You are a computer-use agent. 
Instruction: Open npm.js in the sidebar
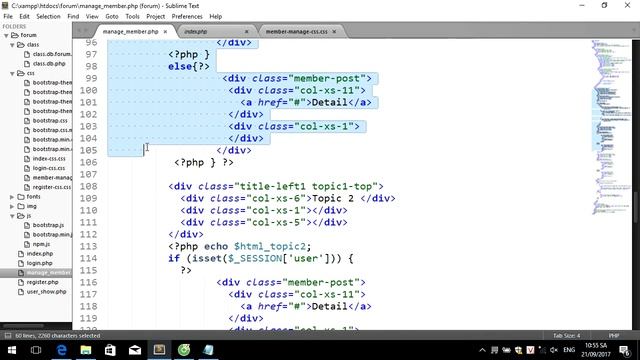click(41, 244)
